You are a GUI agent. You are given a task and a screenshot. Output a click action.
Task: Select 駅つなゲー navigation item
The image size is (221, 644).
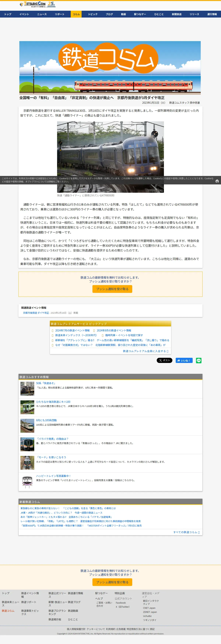(x=140, y=14)
